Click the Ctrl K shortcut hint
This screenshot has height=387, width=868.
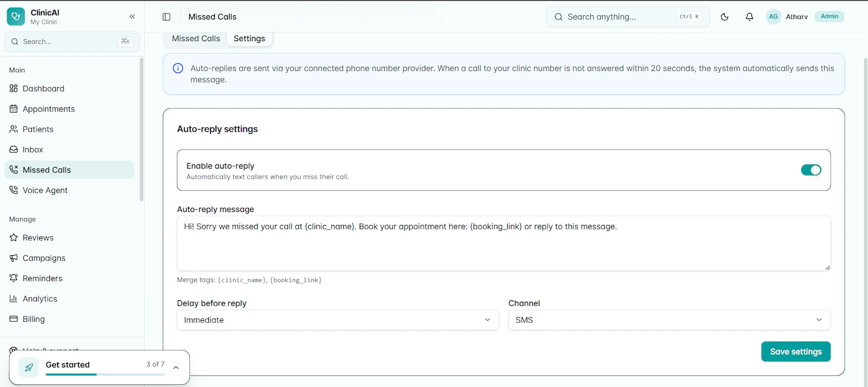click(690, 17)
